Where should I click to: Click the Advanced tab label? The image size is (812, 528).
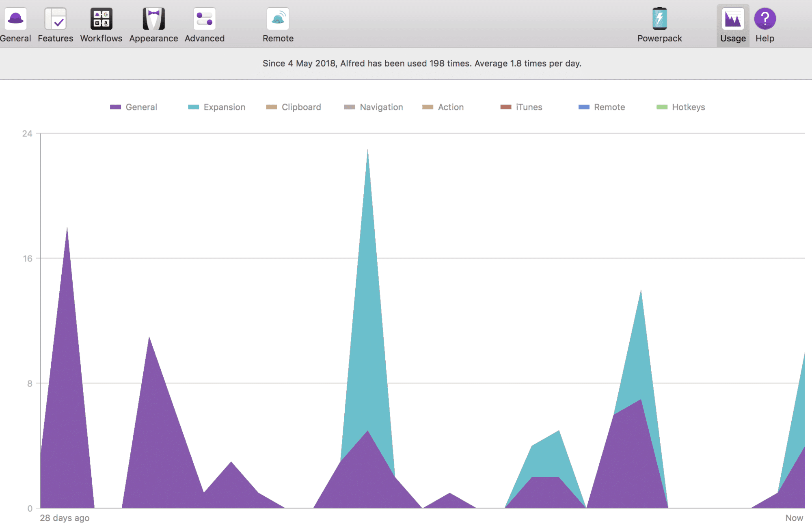click(205, 38)
